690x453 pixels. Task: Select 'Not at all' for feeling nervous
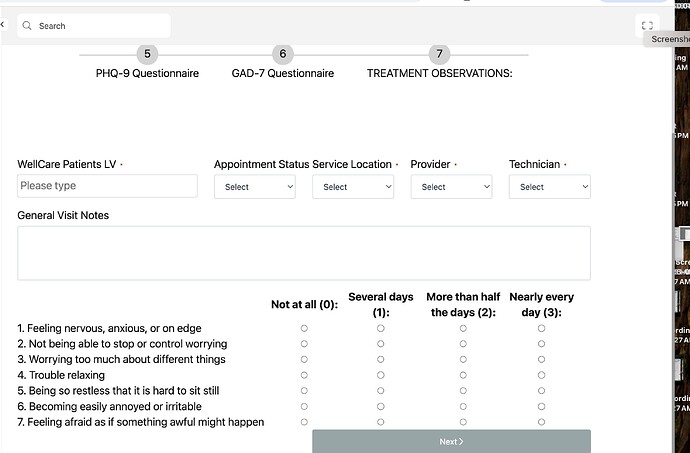(304, 328)
